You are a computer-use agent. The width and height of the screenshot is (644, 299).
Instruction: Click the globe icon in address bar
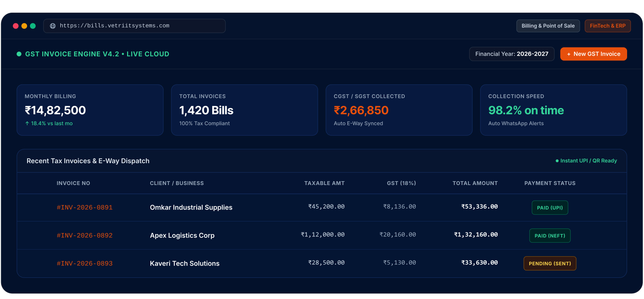tap(53, 26)
